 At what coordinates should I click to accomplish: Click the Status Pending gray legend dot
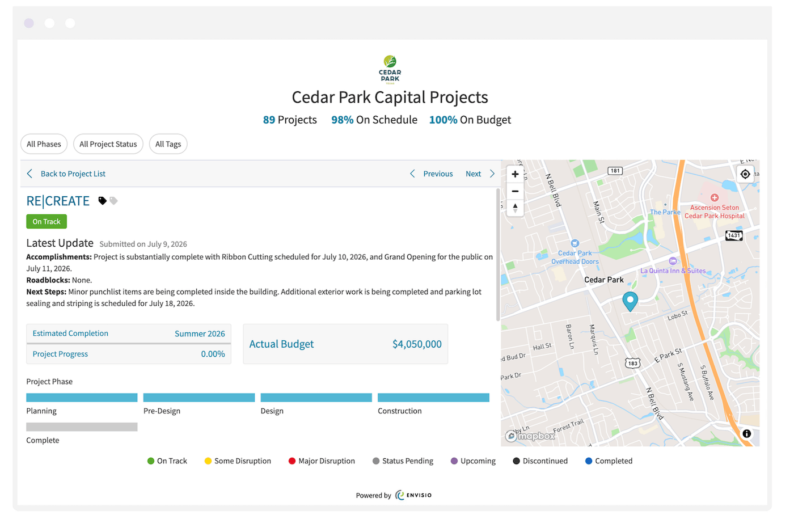pos(376,461)
